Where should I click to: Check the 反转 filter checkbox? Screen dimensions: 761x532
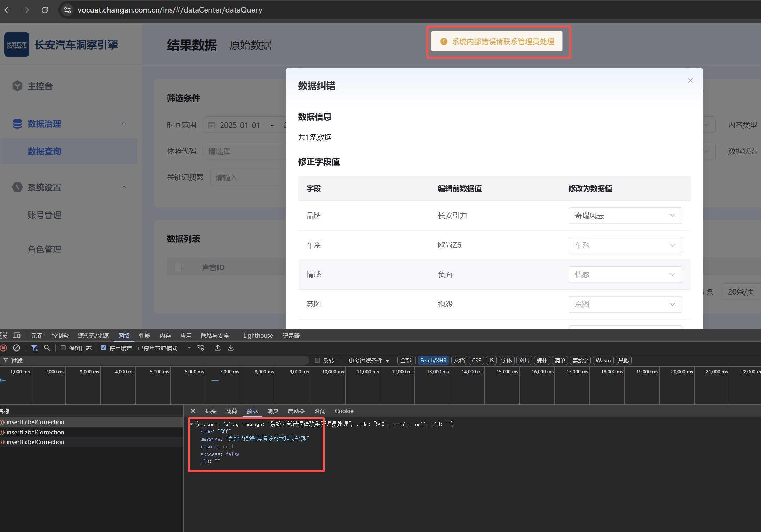[x=317, y=361]
